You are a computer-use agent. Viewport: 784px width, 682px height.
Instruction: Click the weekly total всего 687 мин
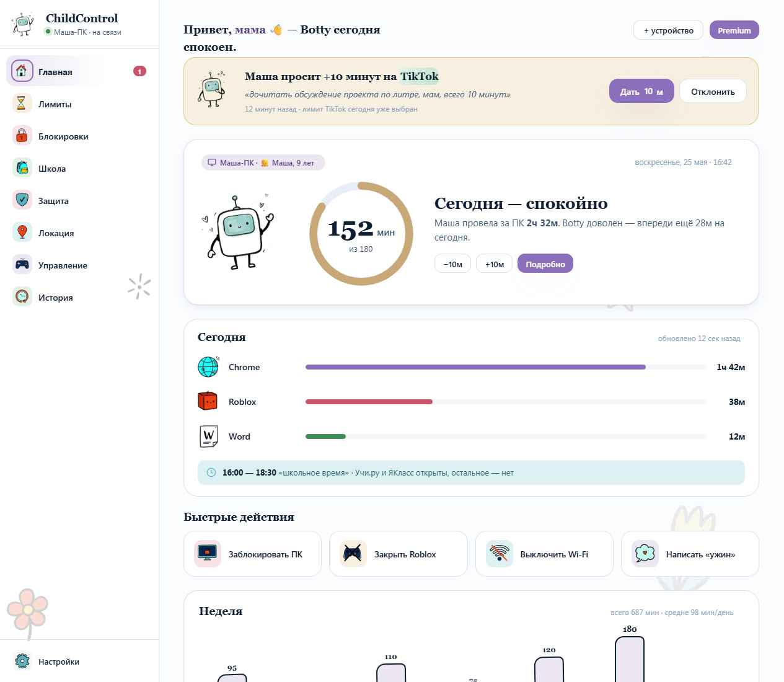click(x=635, y=613)
